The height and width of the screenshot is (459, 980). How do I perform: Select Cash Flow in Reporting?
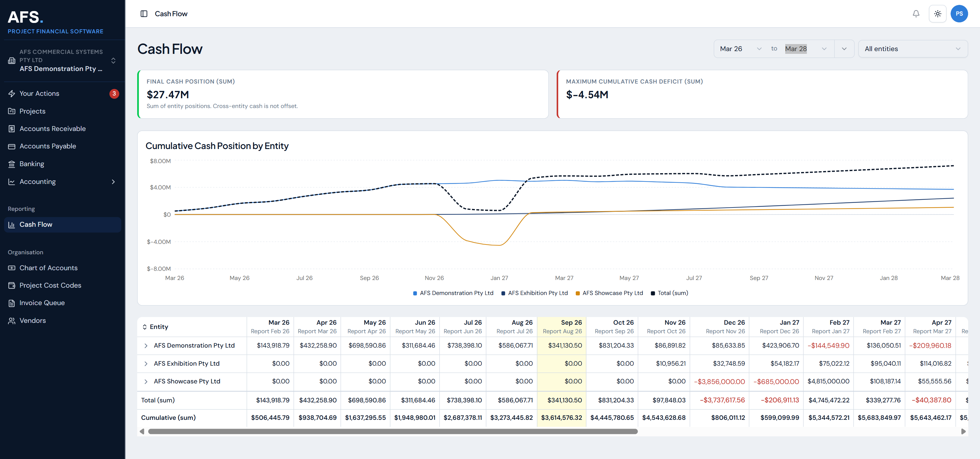pos(63,225)
